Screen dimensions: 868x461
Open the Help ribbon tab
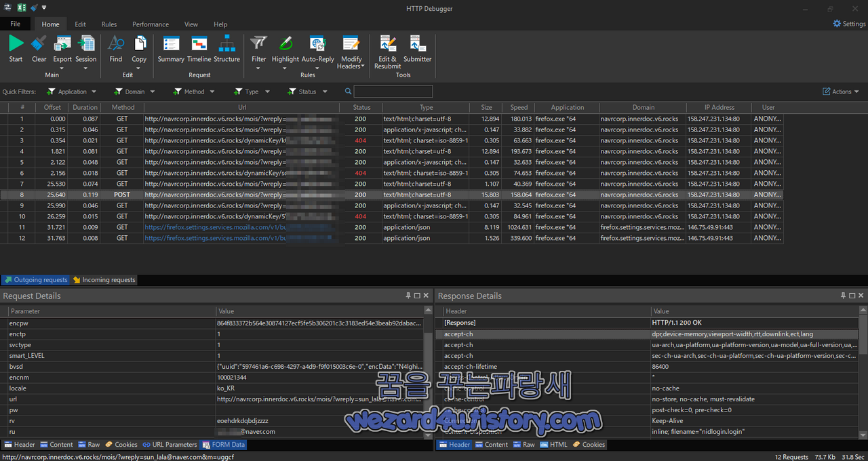pos(220,24)
